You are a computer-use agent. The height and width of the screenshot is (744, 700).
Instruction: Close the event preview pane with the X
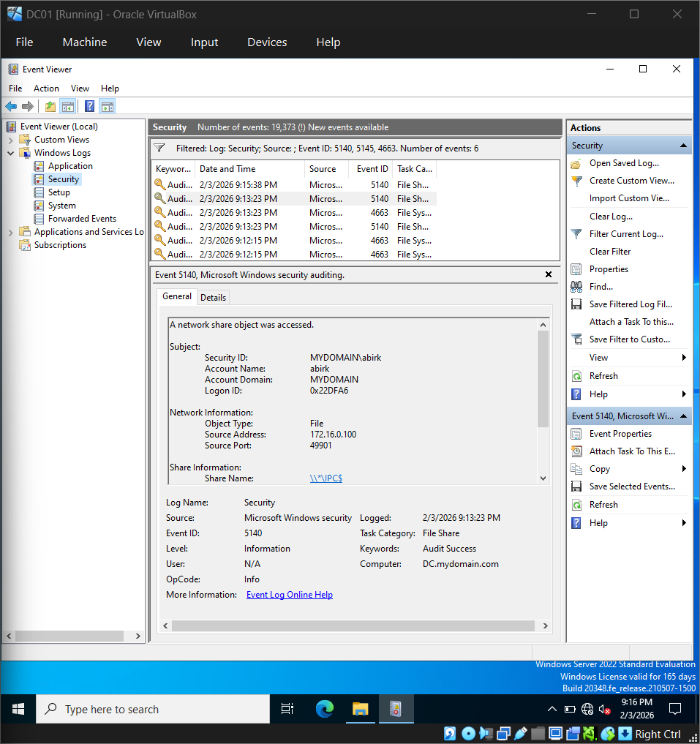[x=549, y=275]
